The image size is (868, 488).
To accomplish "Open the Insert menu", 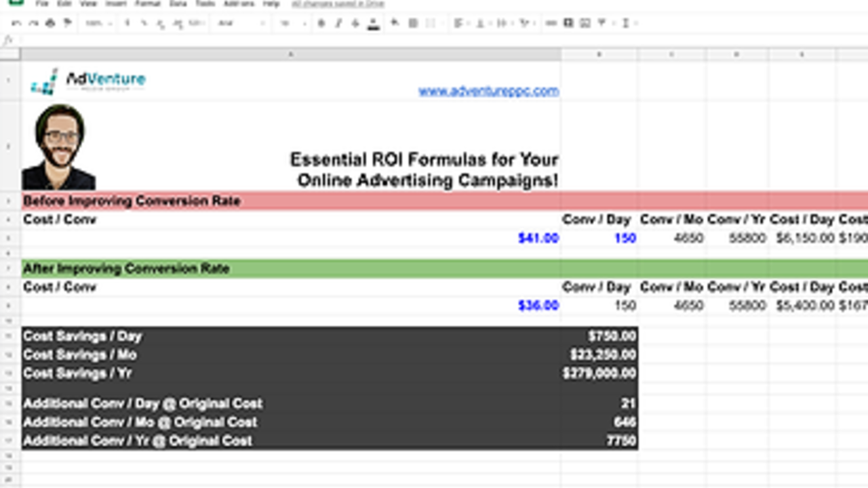I will pyautogui.click(x=115, y=4).
